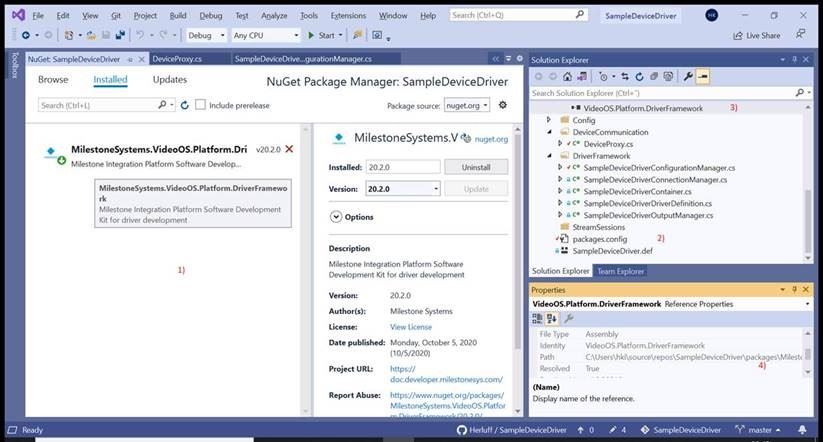The height and width of the screenshot is (442, 823).
Task: Expand the Config folder arrow
Action: point(549,120)
